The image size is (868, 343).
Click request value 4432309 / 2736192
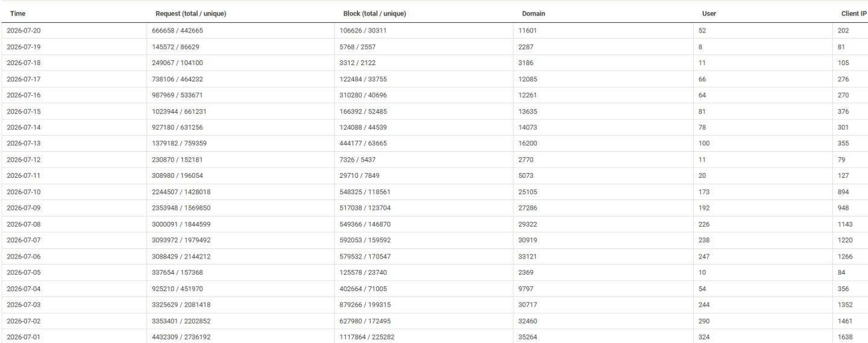pos(181,337)
